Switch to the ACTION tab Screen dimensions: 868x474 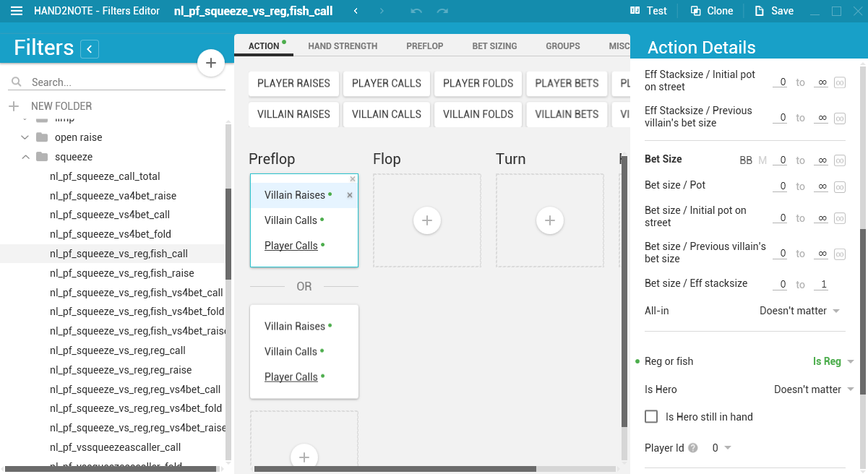click(264, 46)
